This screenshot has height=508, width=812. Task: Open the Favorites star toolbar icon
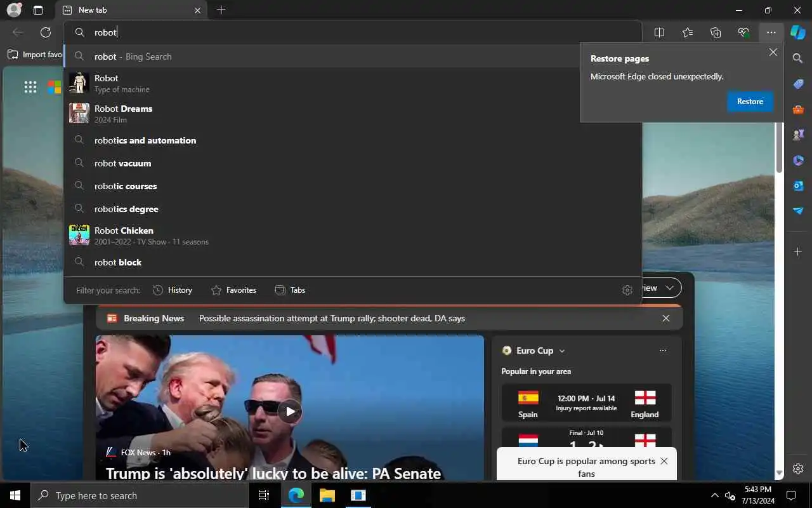click(x=688, y=32)
